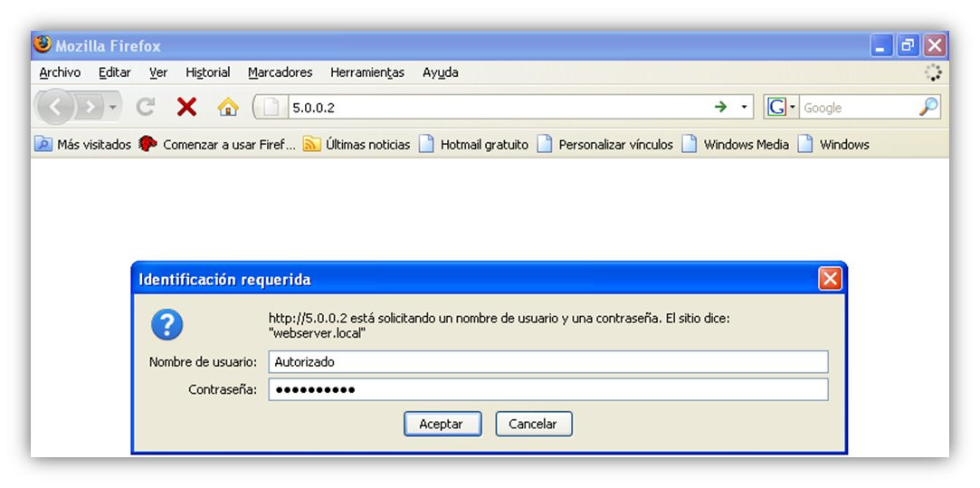Open the Más visitados bookmark folder
980x488 pixels.
tap(82, 145)
